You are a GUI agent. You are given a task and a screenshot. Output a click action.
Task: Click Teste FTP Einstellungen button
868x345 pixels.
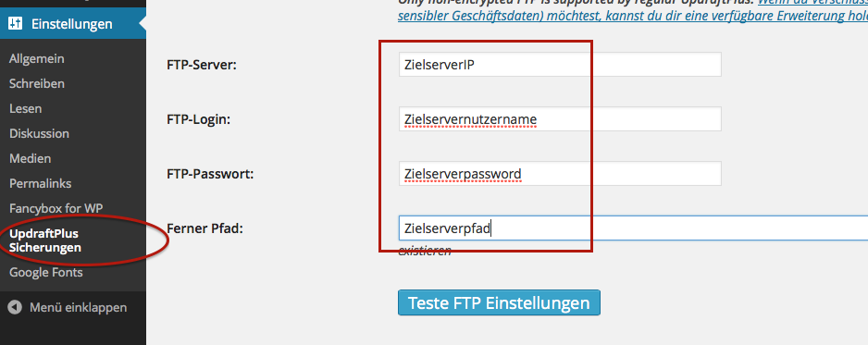click(499, 303)
